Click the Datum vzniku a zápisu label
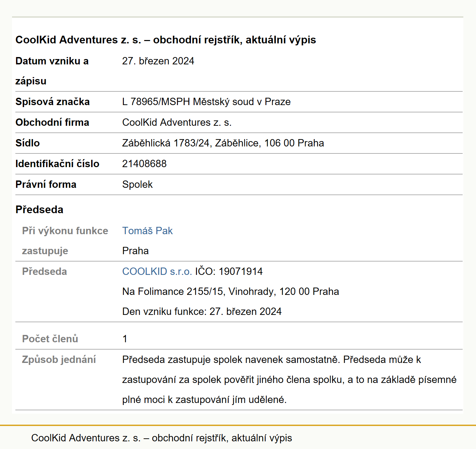 (52, 71)
